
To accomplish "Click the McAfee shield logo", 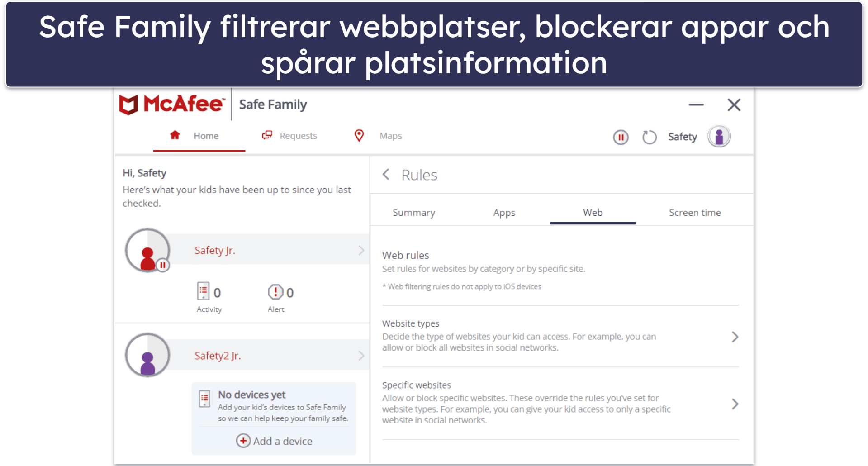I will (x=128, y=105).
